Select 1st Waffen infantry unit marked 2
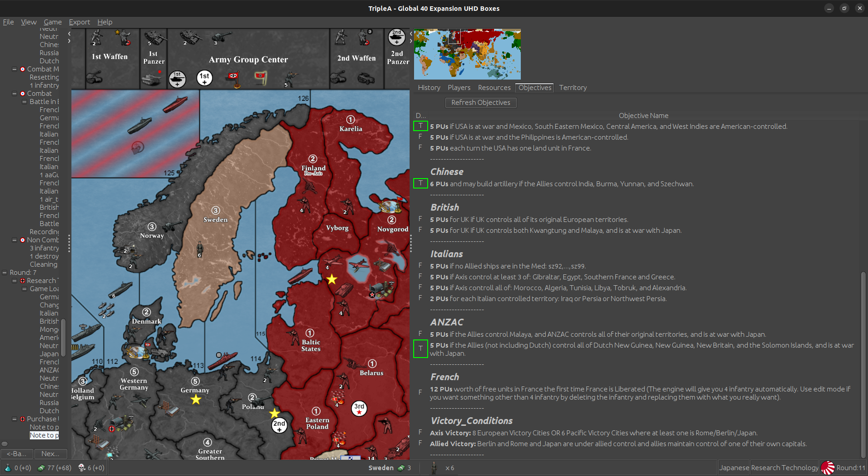This screenshot has width=868, height=476. 96,37
